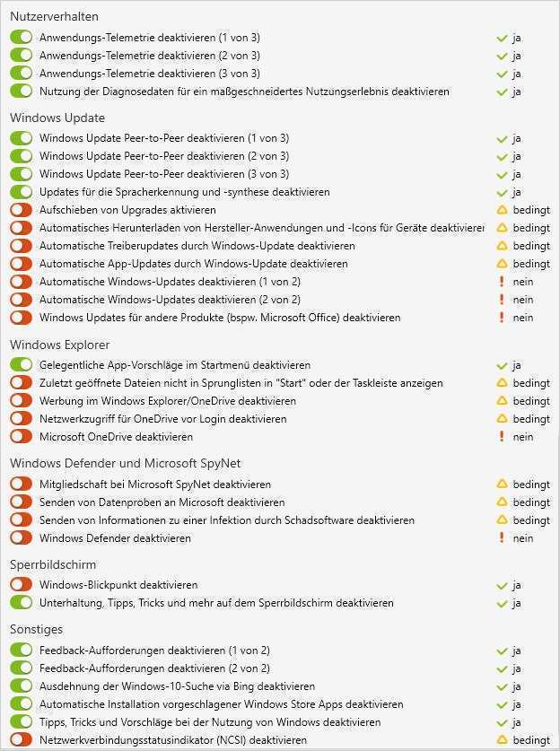Click warning triangle for Automatische Treiberupdates row
The width and height of the screenshot is (560, 751).
point(503,246)
